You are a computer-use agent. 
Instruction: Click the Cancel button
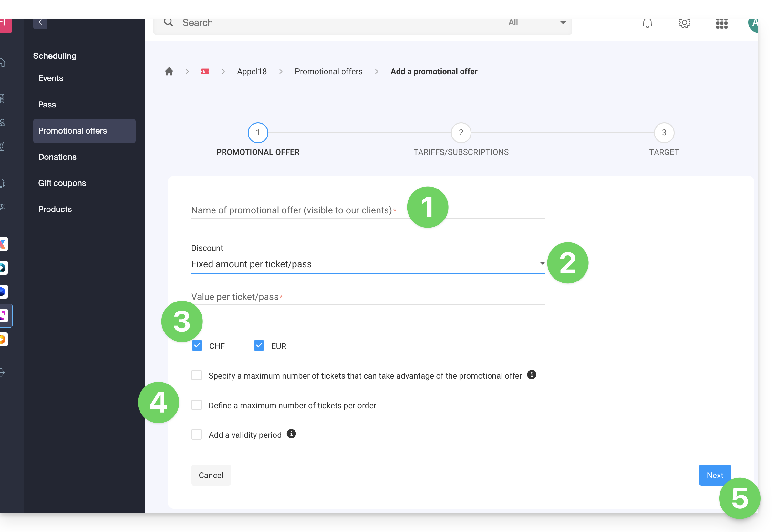point(211,475)
